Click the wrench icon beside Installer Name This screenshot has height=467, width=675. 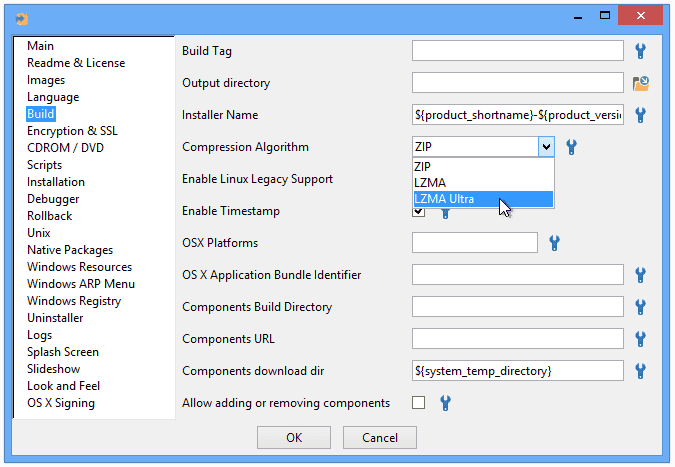coord(641,115)
